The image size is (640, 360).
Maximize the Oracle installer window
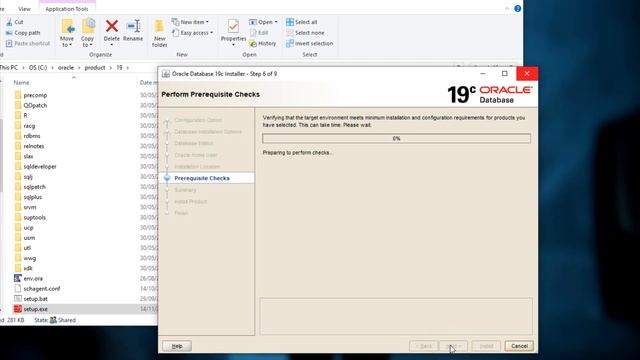504,73
